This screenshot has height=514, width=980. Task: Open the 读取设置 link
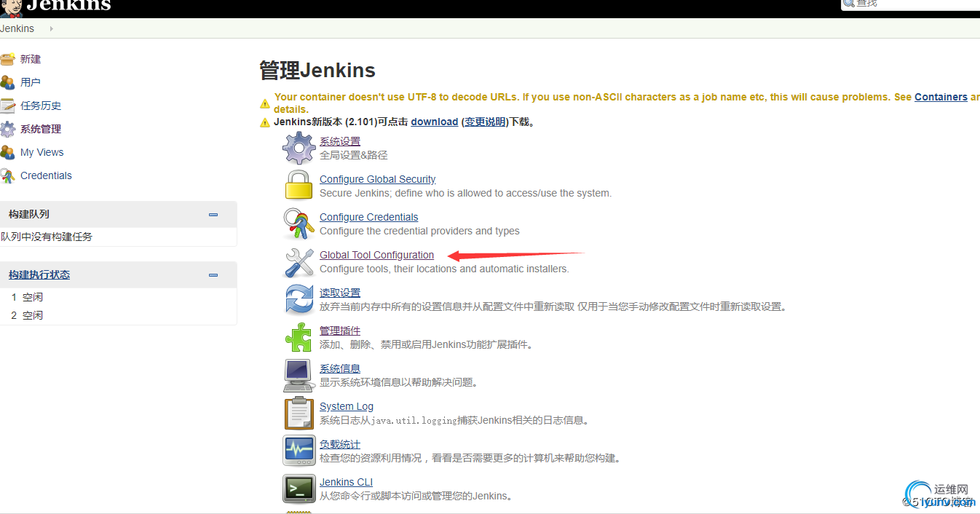coord(340,293)
